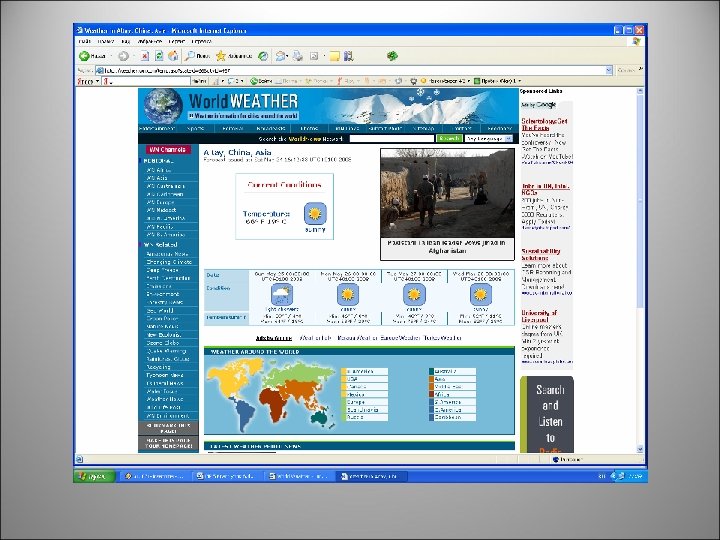Viewport: 720px width, 540px height.
Task: Click the Europe region link beside the map
Action: 365,402
